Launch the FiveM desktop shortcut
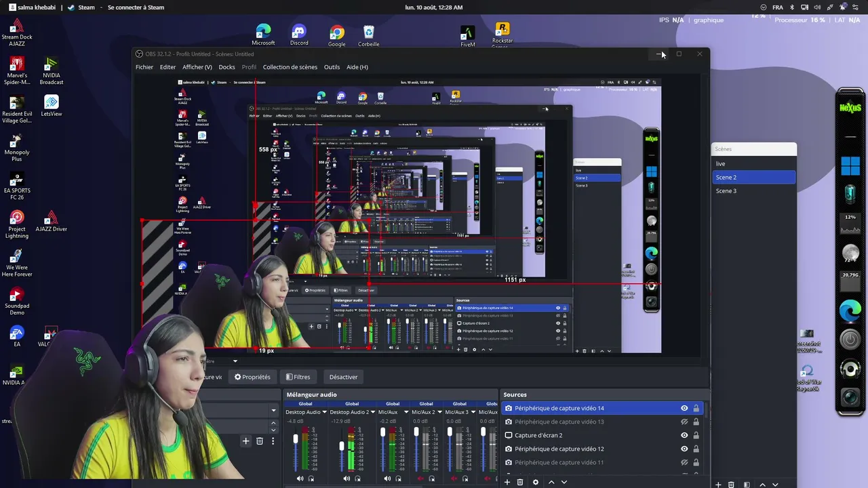The image size is (868, 488). coord(467,36)
